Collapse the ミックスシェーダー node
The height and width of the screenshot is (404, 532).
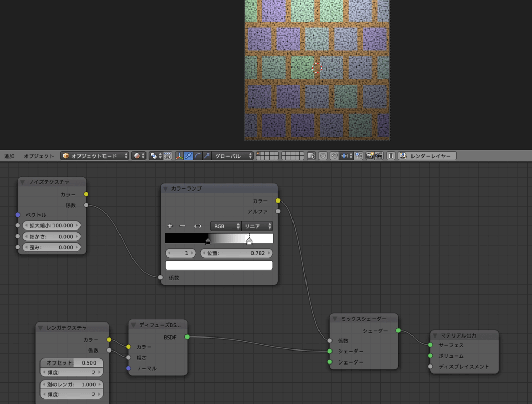pos(335,319)
